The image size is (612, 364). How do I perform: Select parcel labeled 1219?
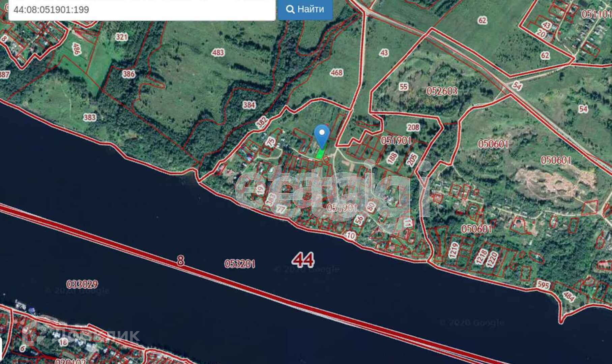point(454,250)
